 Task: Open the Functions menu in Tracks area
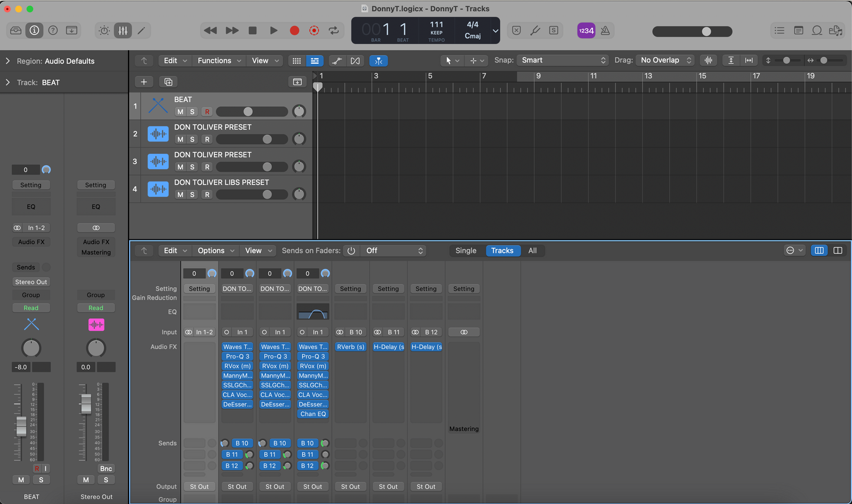[219, 61]
